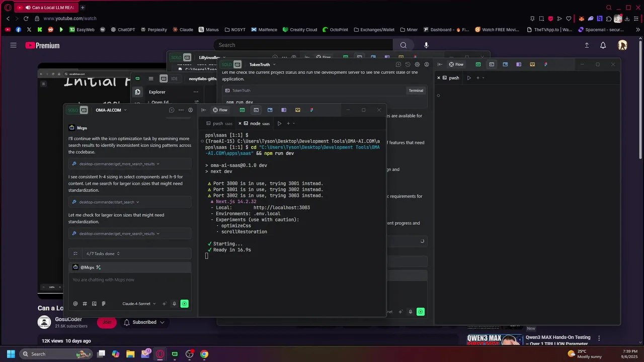Click the run arrow icon beside terminal tabs
The width and height of the screenshot is (644, 362).
coord(279,123)
